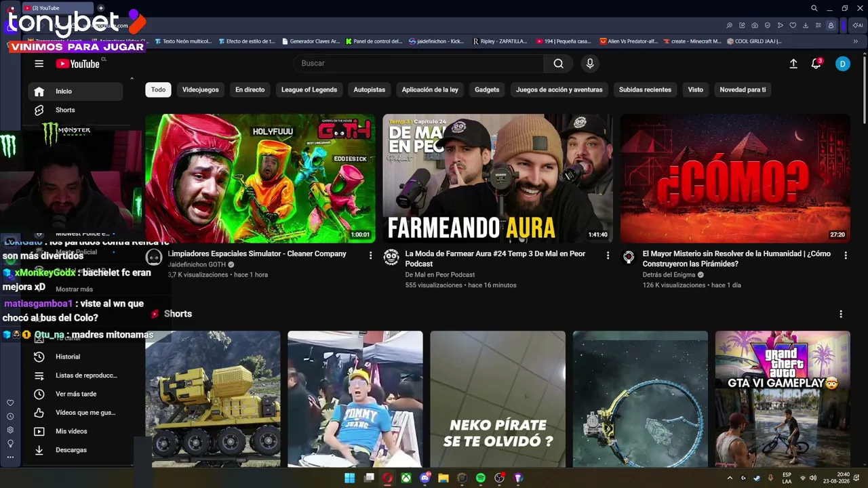868x488 pixels.
Task: Open Limpiadores Espaciales Simulator video title
Action: coord(257,253)
